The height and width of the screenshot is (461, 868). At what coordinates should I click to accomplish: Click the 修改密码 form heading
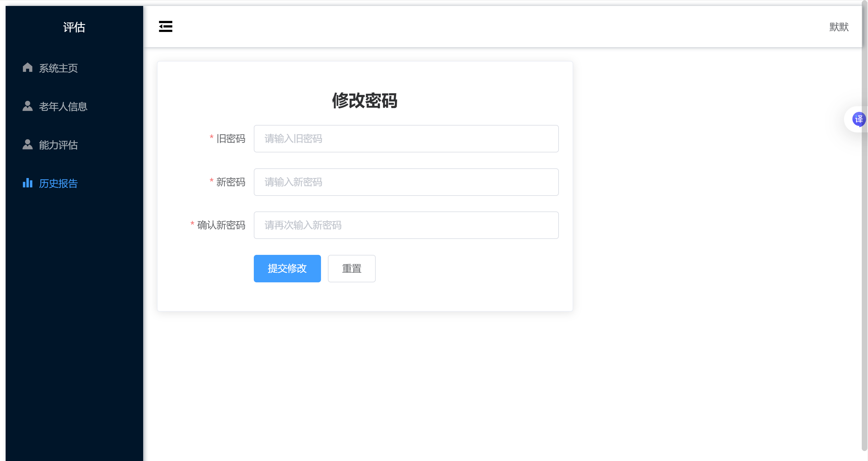tap(364, 100)
